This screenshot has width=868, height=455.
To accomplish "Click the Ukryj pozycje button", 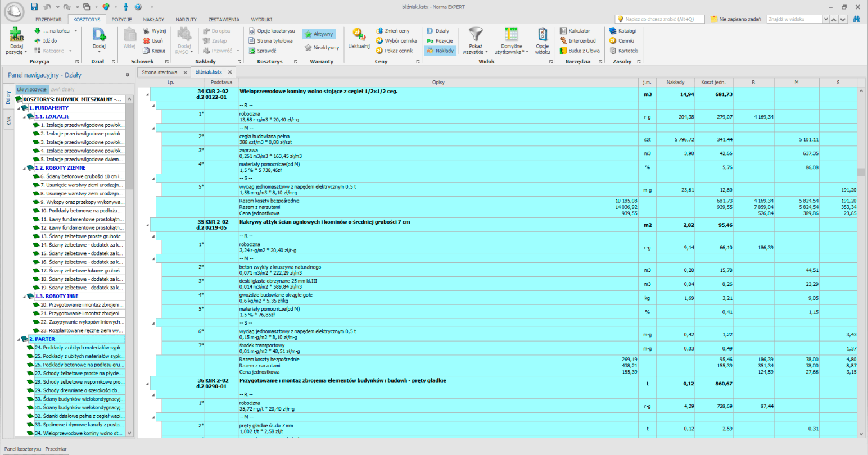I will pyautogui.click(x=31, y=89).
